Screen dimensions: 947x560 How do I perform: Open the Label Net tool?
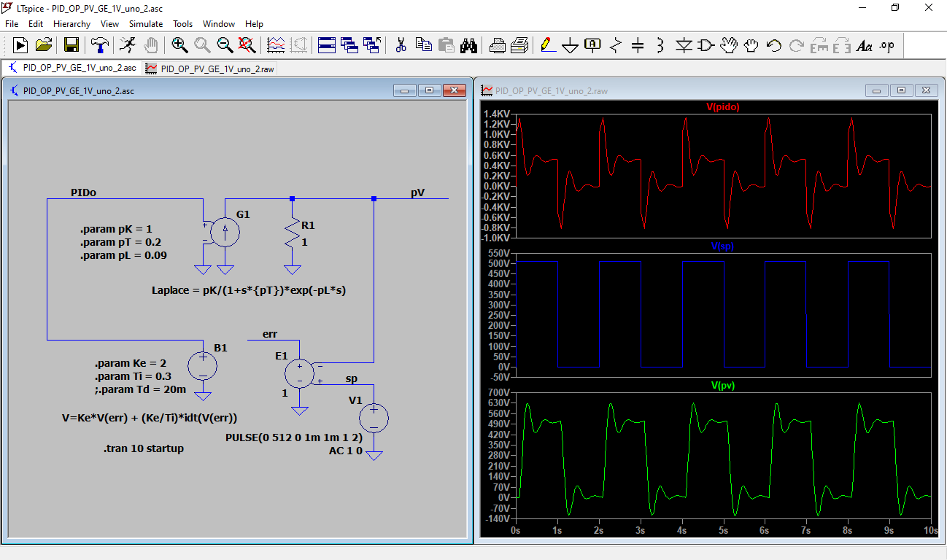coord(591,45)
